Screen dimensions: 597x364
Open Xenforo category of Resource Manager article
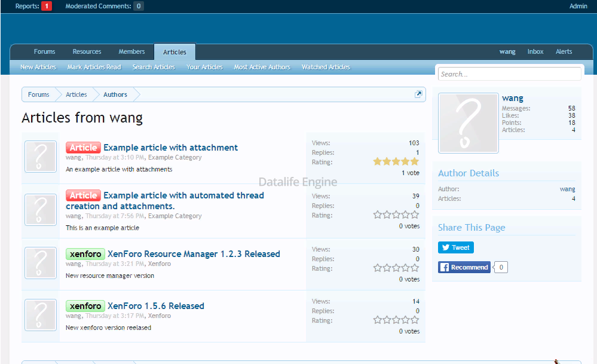159,264
